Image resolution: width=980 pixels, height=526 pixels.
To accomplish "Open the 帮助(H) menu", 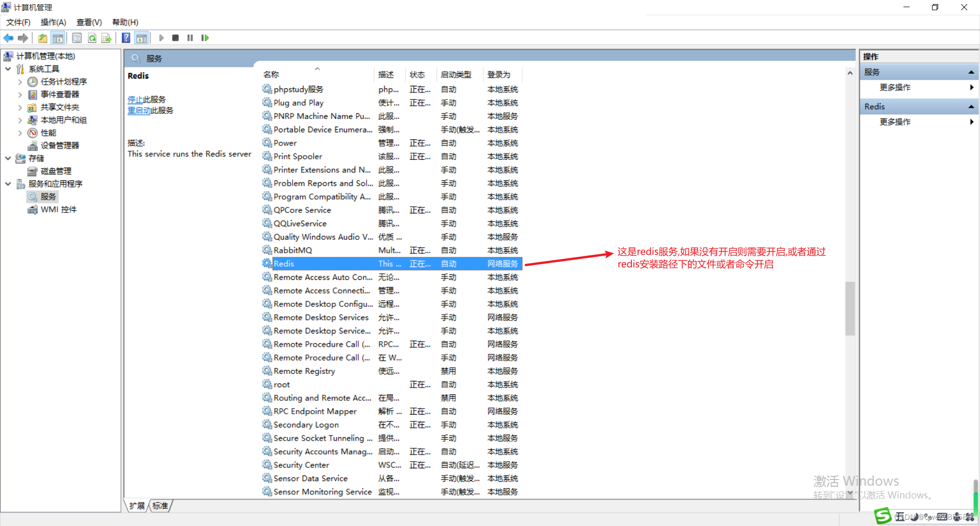I will [x=126, y=22].
